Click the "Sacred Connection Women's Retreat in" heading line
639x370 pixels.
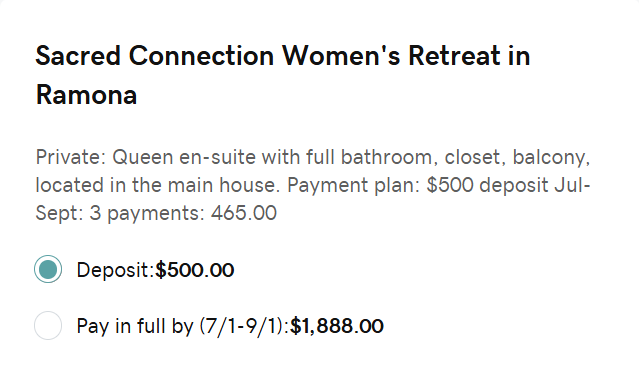click(283, 56)
